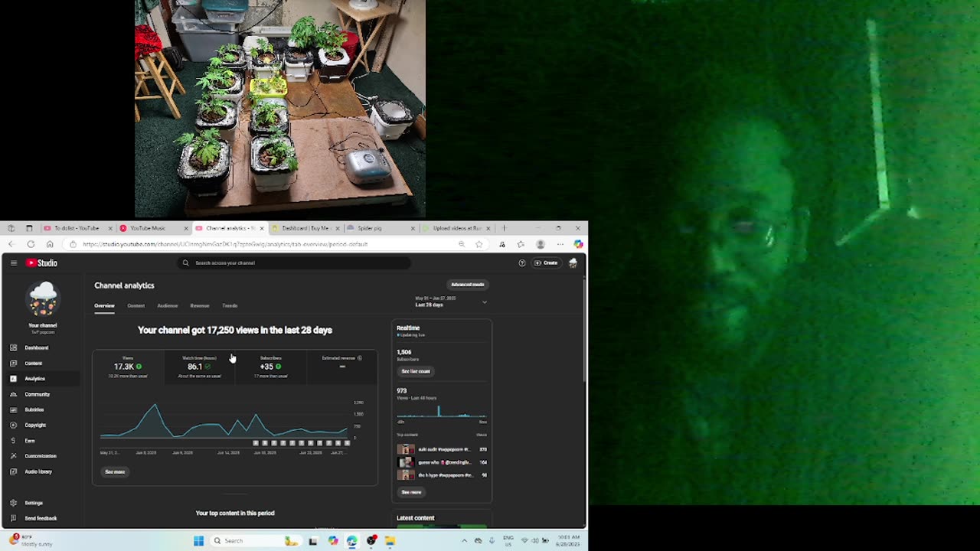Open the Realtime video with 164 views
980x551 pixels.
click(x=442, y=462)
